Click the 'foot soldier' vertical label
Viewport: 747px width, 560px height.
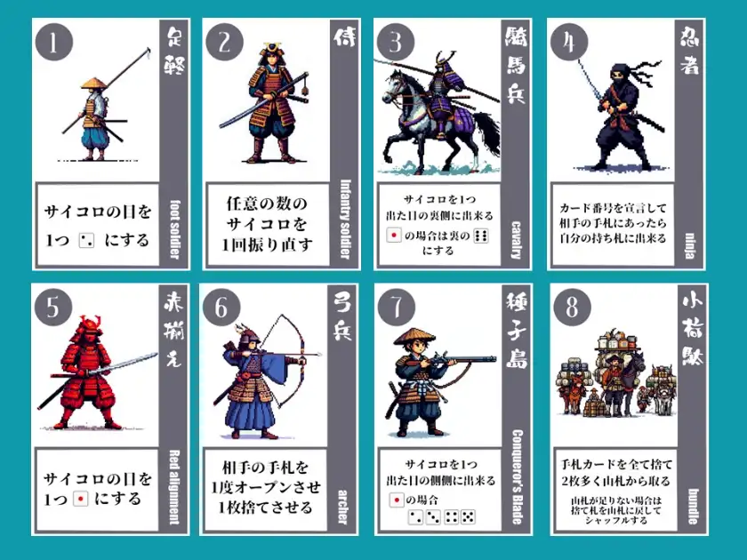[x=175, y=229]
